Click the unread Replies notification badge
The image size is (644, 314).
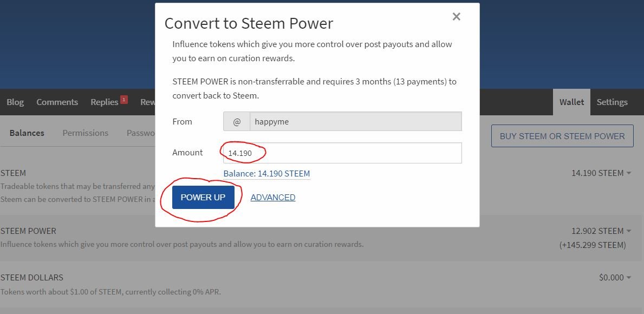coord(124,100)
